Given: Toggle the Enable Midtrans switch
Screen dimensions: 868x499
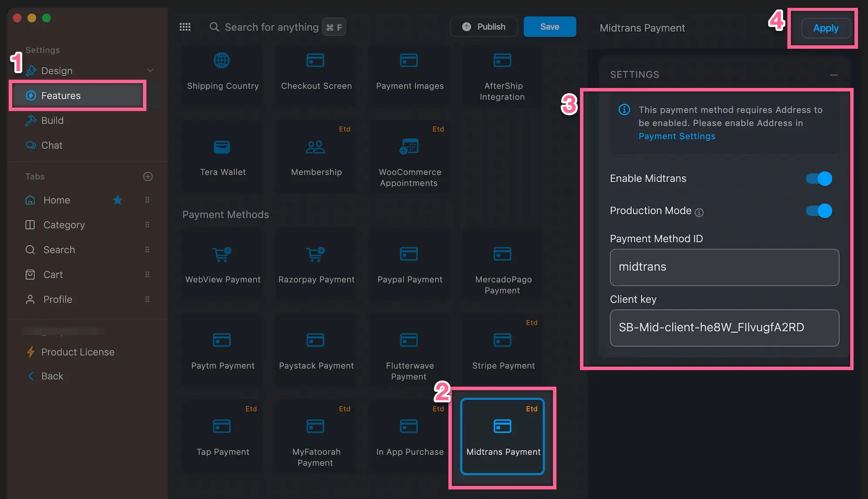Looking at the screenshot, I should pos(818,179).
